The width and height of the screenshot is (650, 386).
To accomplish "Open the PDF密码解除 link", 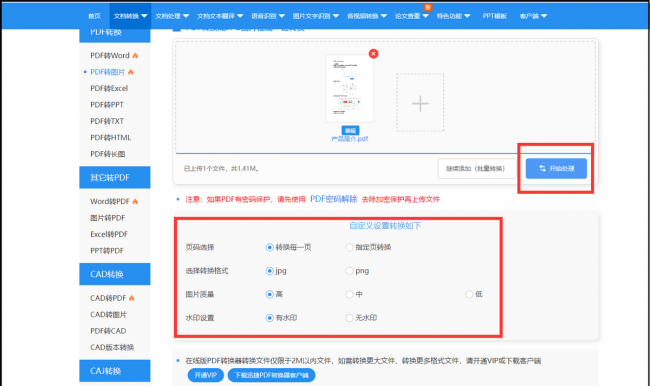I will (334, 199).
